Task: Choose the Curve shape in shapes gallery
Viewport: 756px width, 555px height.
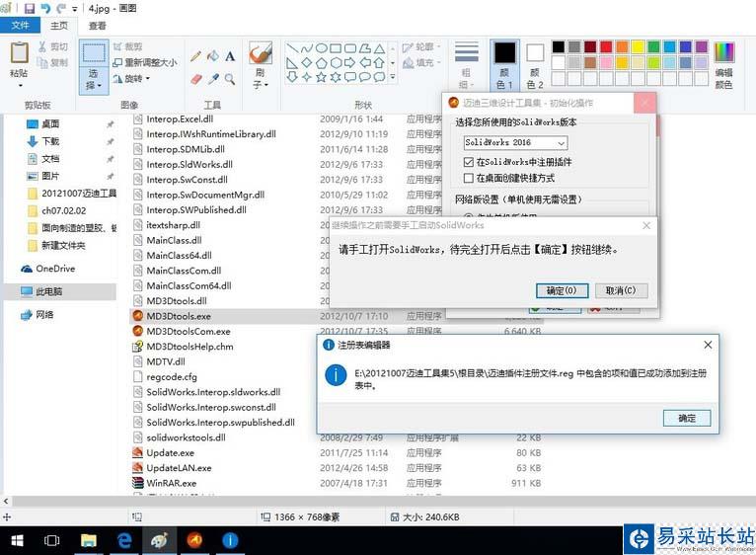Action: (x=307, y=48)
